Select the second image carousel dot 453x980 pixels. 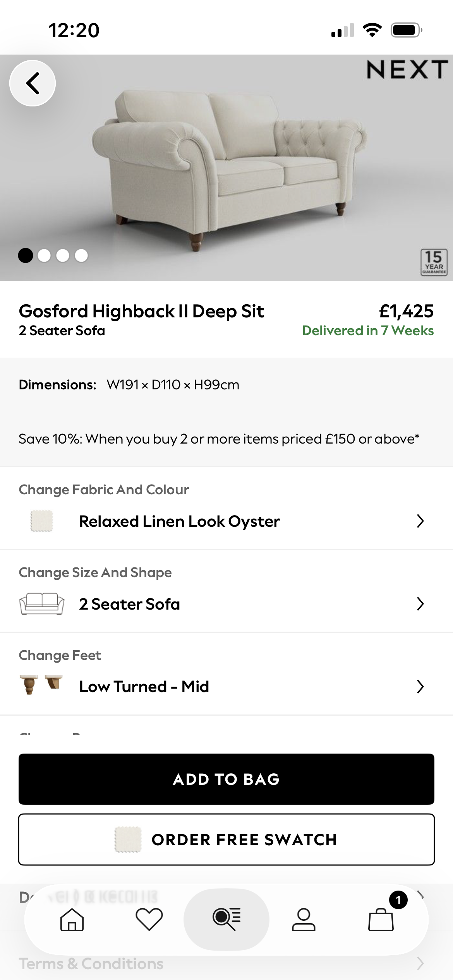point(44,255)
